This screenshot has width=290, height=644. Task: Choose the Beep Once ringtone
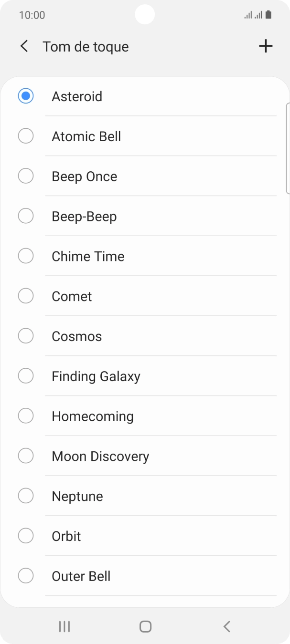click(x=84, y=176)
